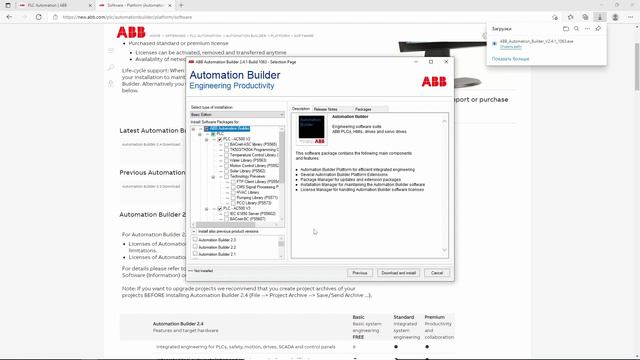Viewport: 640px width, 360px height.
Task: Open browser Settings and more menu
Action: pyautogui.click(x=630, y=17)
